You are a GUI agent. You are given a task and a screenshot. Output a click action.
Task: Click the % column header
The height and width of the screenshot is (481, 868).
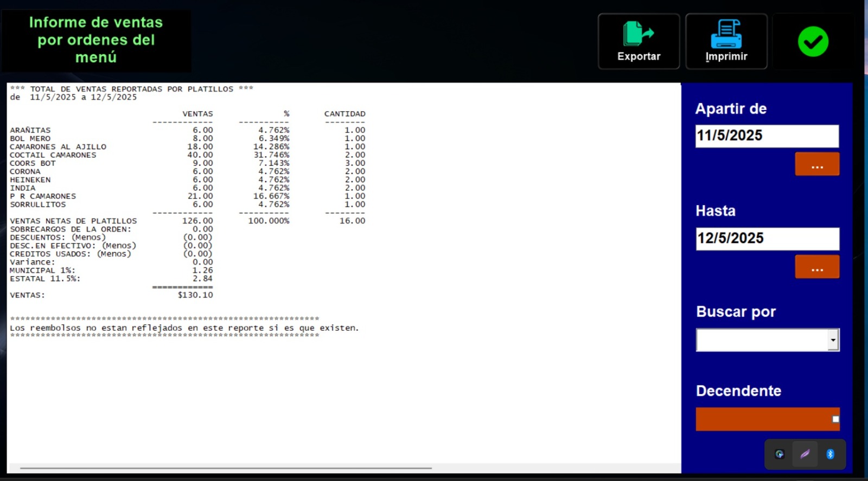coord(286,114)
